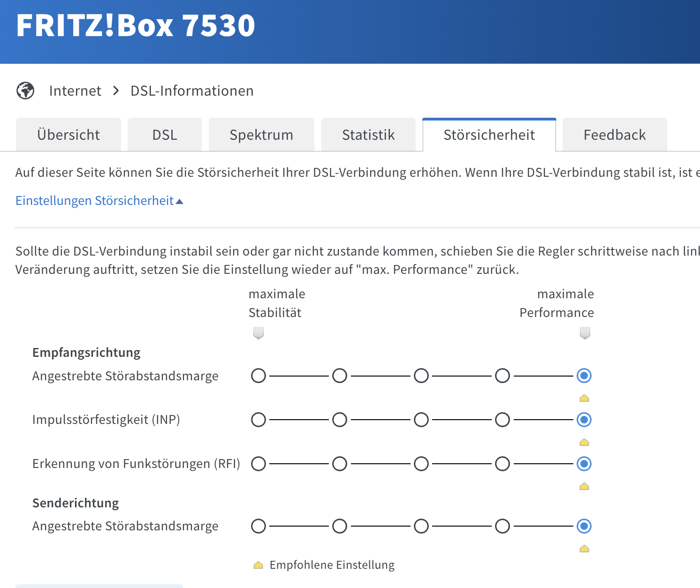Click the Impulsstörfestigkeit (INP) label

pos(106,420)
